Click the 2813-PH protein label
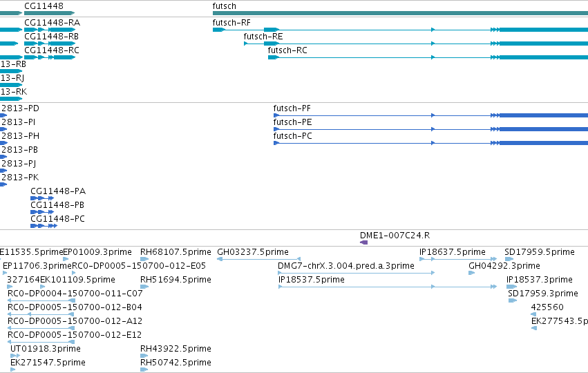The height and width of the screenshot is (373, 588). point(20,136)
